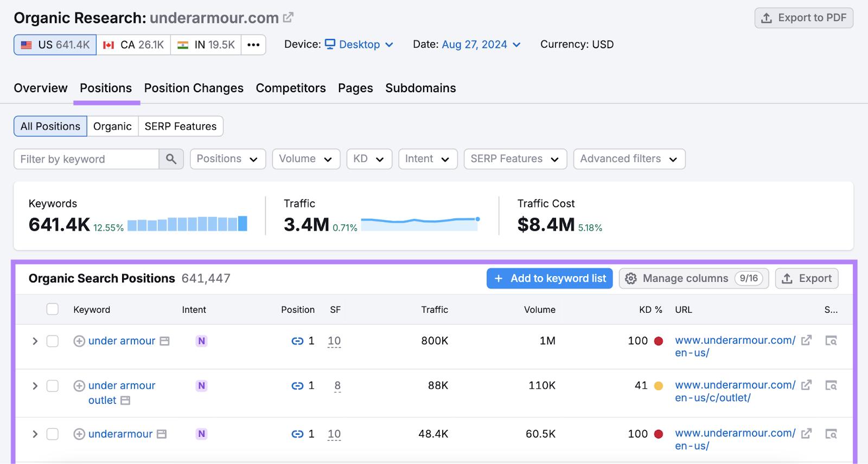
Task: Open underarmour.com external link icon in title
Action: [x=288, y=18]
